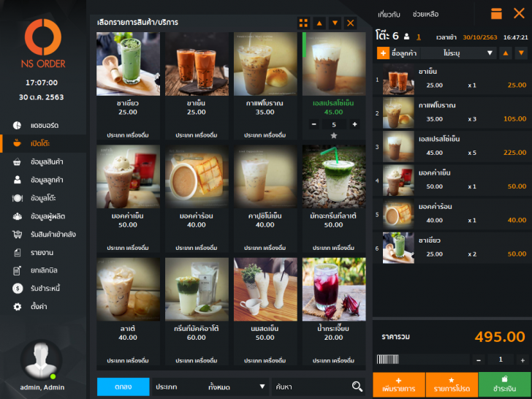The height and width of the screenshot is (399, 532).
Task: Click the grid view icon in product panel
Action: [304, 23]
